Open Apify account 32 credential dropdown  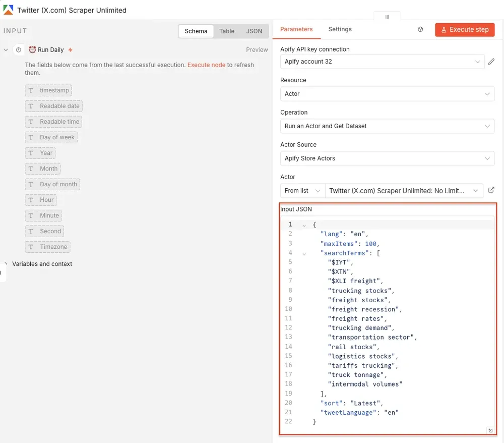(382, 62)
